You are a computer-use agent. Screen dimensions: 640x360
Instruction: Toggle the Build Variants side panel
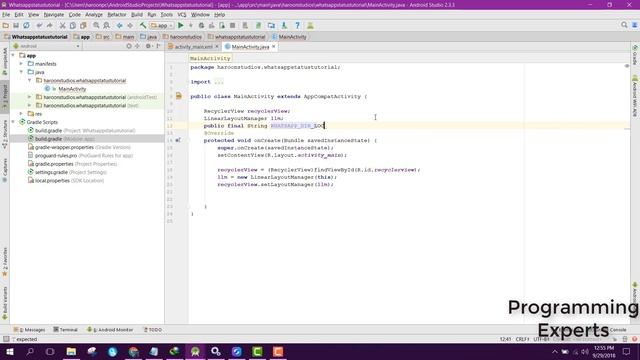pyautogui.click(x=5, y=303)
